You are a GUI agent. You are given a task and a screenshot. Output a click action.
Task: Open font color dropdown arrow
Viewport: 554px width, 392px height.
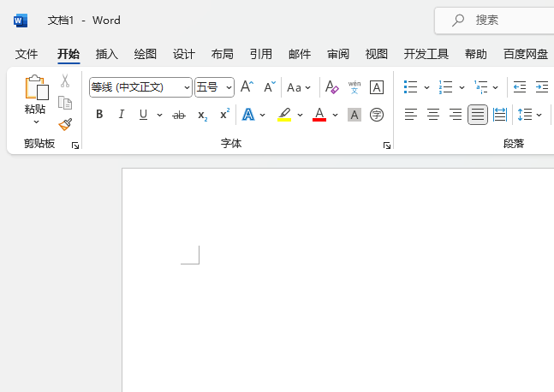coord(335,115)
